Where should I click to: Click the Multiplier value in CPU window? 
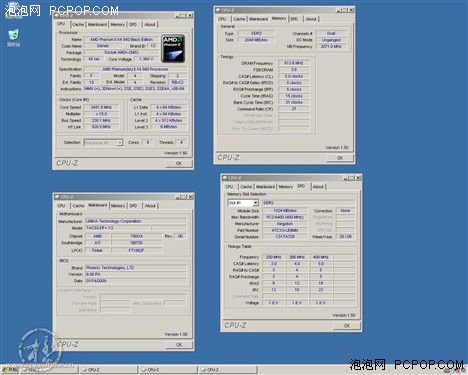101,114
